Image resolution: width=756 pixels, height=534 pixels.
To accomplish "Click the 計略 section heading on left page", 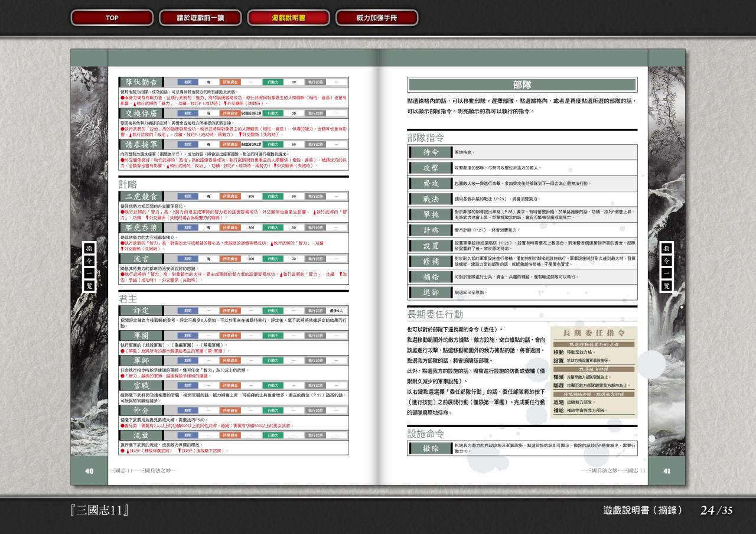I will [128, 184].
